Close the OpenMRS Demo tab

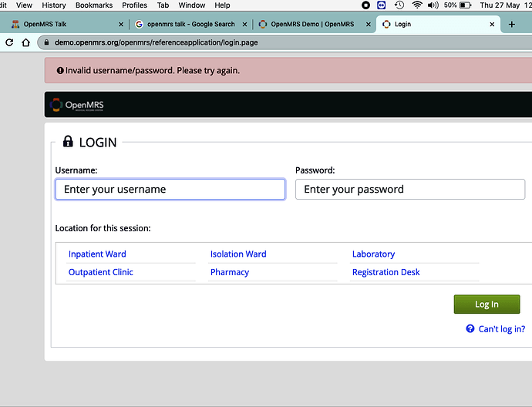tap(368, 25)
